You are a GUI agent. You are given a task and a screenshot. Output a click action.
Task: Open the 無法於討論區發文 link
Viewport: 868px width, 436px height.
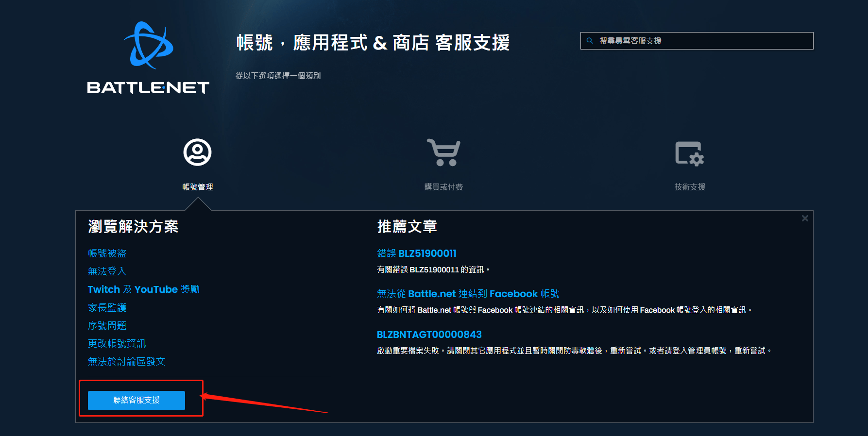pyautogui.click(x=127, y=361)
